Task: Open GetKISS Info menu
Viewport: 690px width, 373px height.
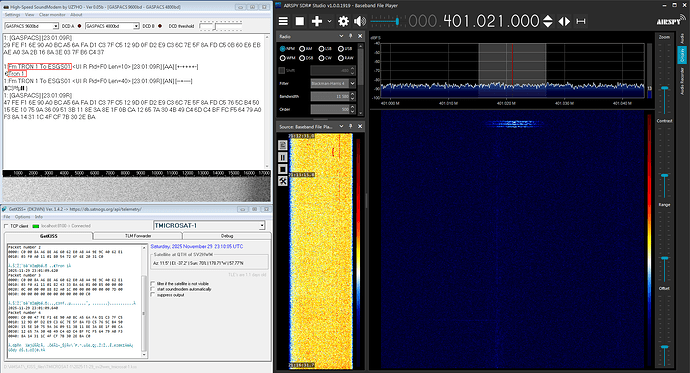Action: [39, 217]
